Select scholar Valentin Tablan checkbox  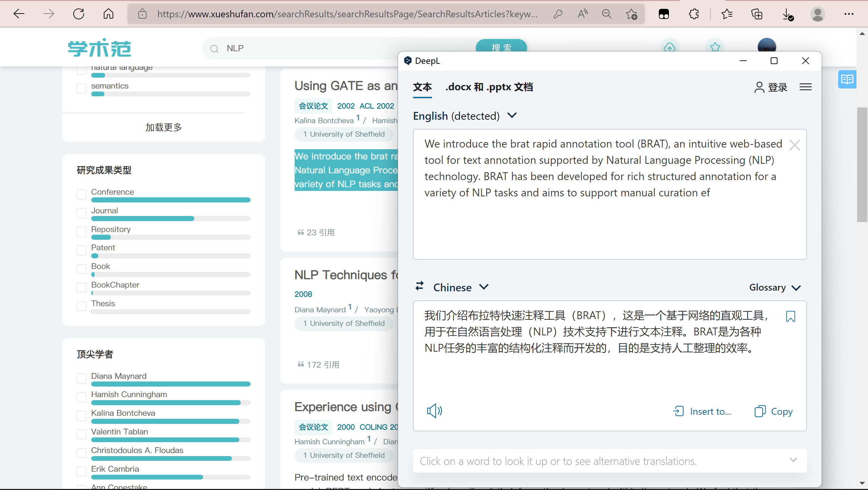point(81,434)
